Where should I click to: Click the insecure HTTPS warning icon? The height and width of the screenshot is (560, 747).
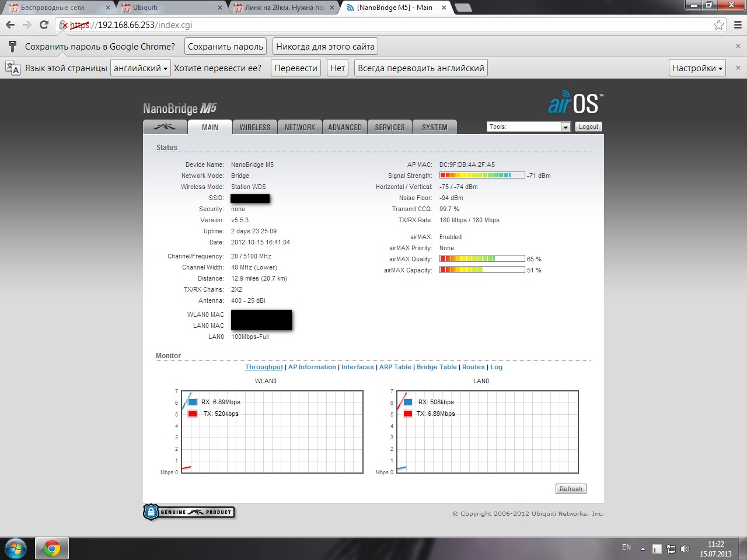tap(64, 25)
